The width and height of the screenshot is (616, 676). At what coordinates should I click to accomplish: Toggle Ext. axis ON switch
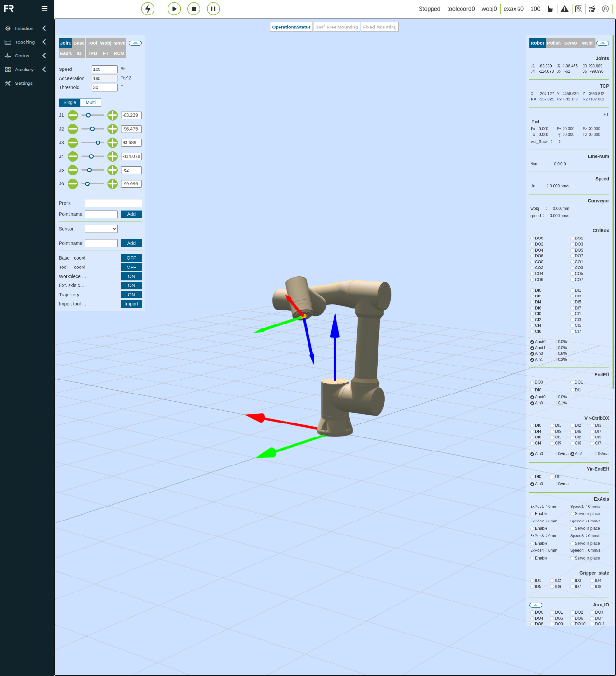pyautogui.click(x=131, y=285)
